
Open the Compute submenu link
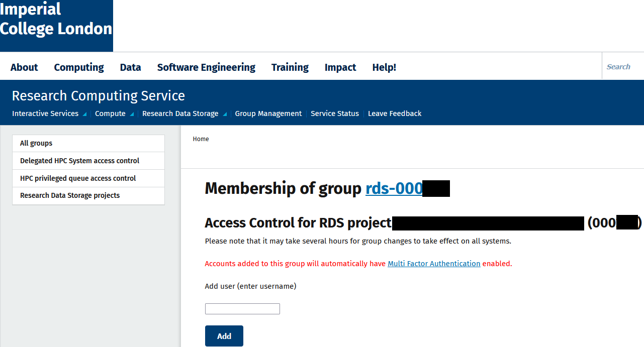click(x=110, y=113)
